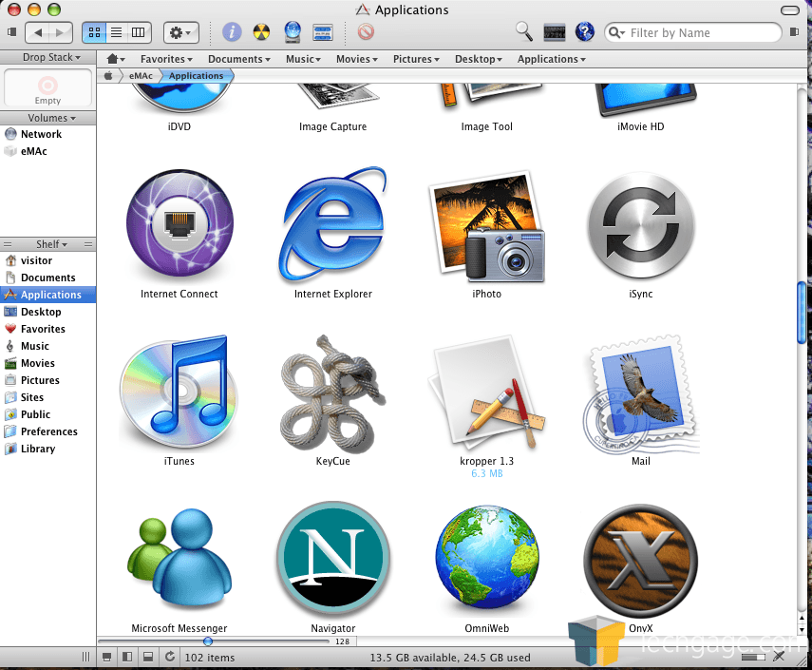
Task: Click the battery-shaped status bar icon
Action: click(x=753, y=657)
